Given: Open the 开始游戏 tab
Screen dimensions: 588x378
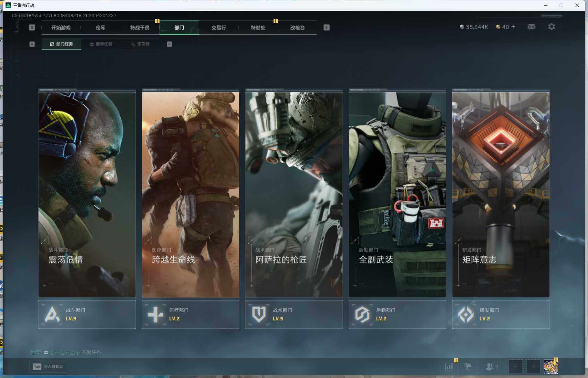Looking at the screenshot, I should (61, 27).
